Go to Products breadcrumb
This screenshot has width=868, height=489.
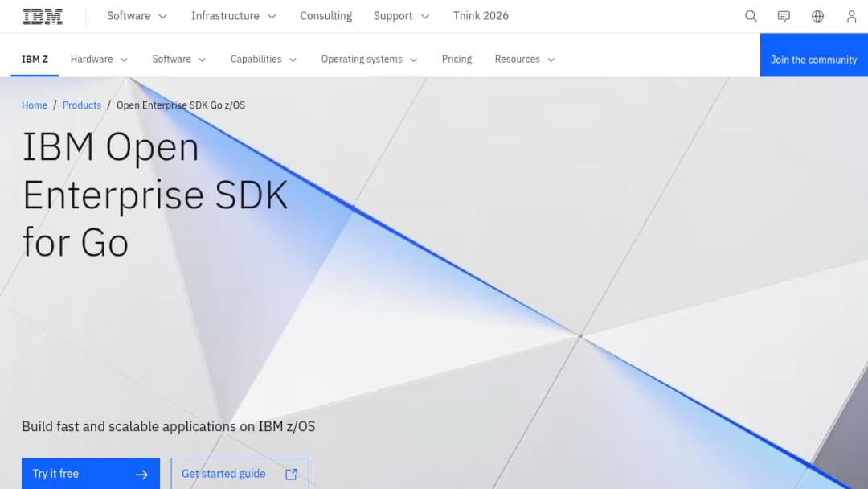(x=82, y=105)
